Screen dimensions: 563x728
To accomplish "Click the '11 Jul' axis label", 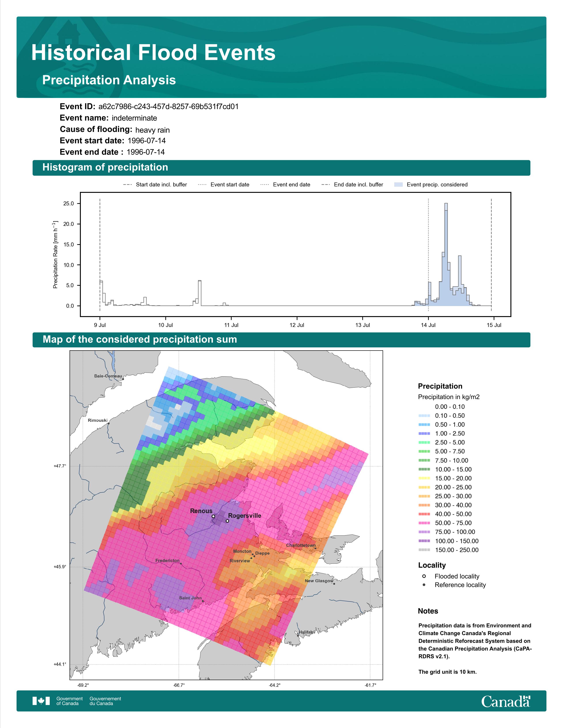I will point(231,325).
